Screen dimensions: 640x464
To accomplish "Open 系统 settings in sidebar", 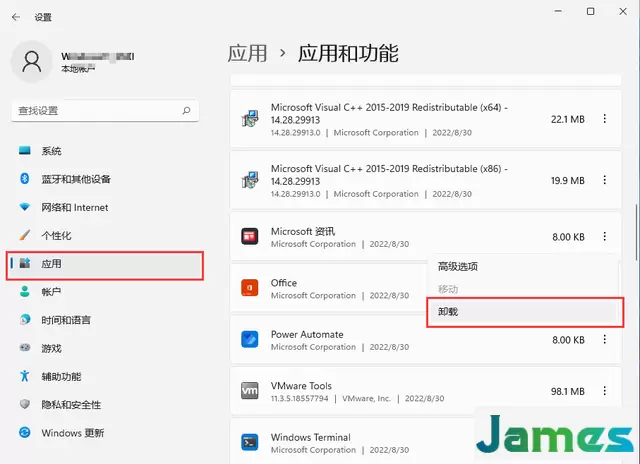I will tap(104, 151).
